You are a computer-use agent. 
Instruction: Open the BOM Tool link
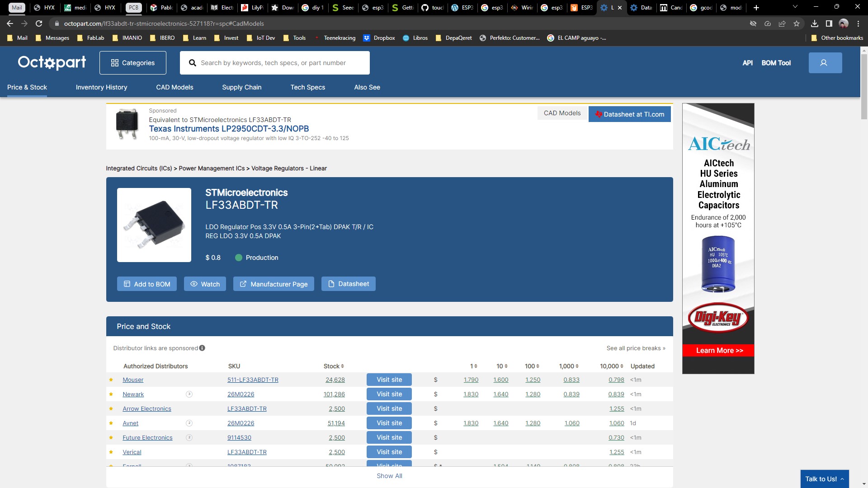(776, 63)
